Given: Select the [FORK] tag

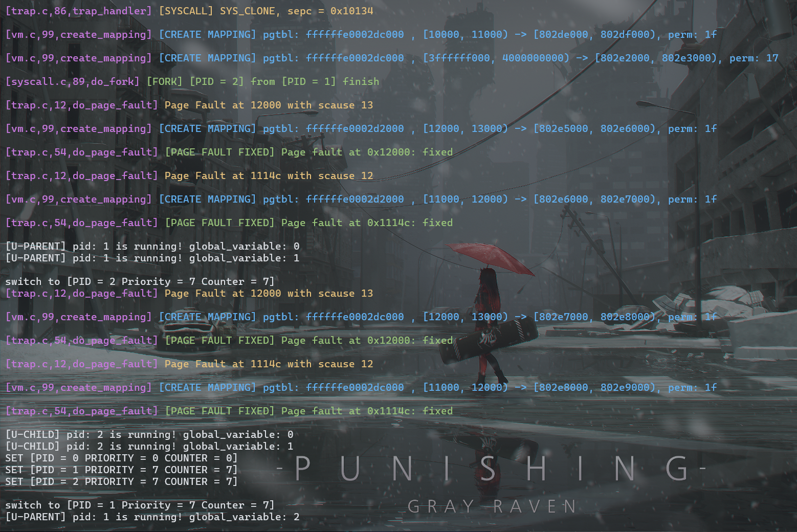Looking at the screenshot, I should [164, 81].
